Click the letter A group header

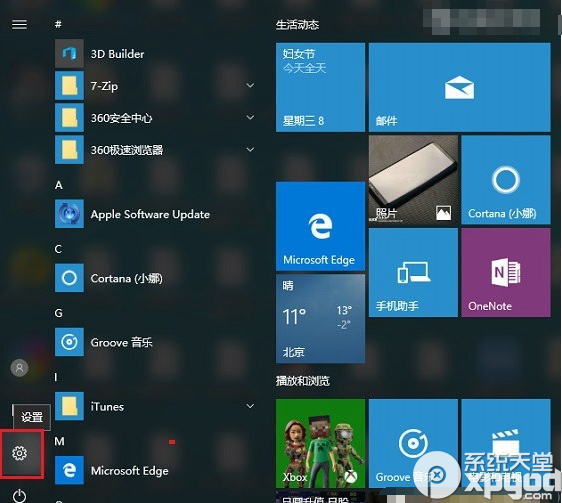[59, 185]
